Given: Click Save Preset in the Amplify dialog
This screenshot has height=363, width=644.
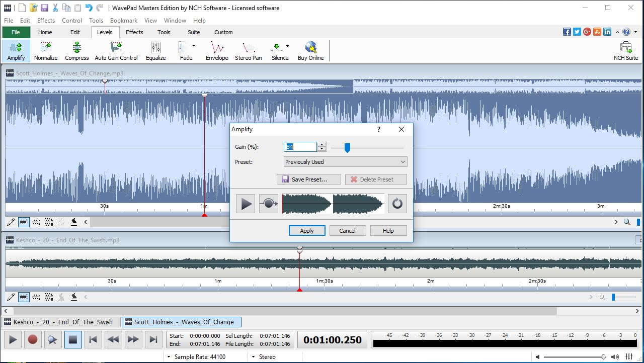Looking at the screenshot, I should [x=308, y=179].
